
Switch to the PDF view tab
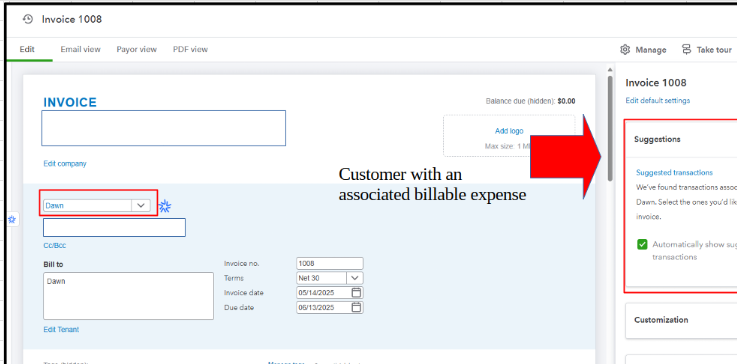[x=190, y=49]
